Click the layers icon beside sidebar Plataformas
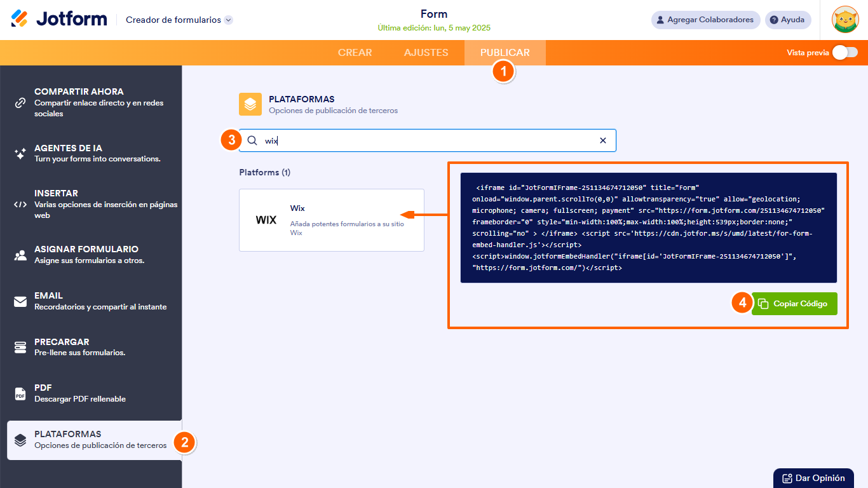Viewport: 868px width, 488px height. [20, 440]
